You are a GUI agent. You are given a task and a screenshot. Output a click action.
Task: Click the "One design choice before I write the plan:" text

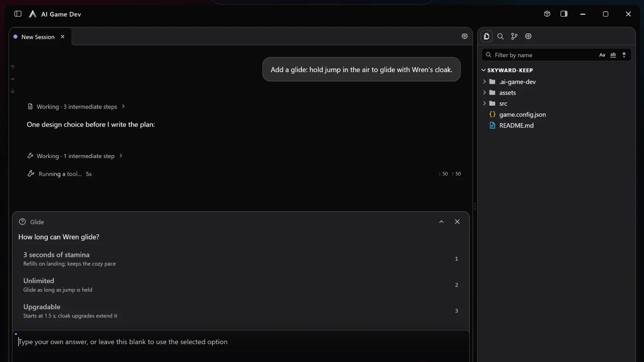click(x=91, y=125)
